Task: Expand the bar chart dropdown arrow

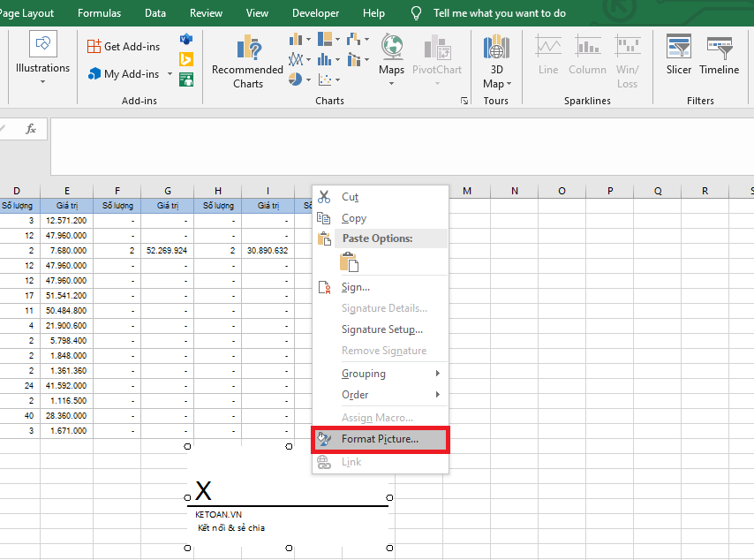Action: pos(307,39)
